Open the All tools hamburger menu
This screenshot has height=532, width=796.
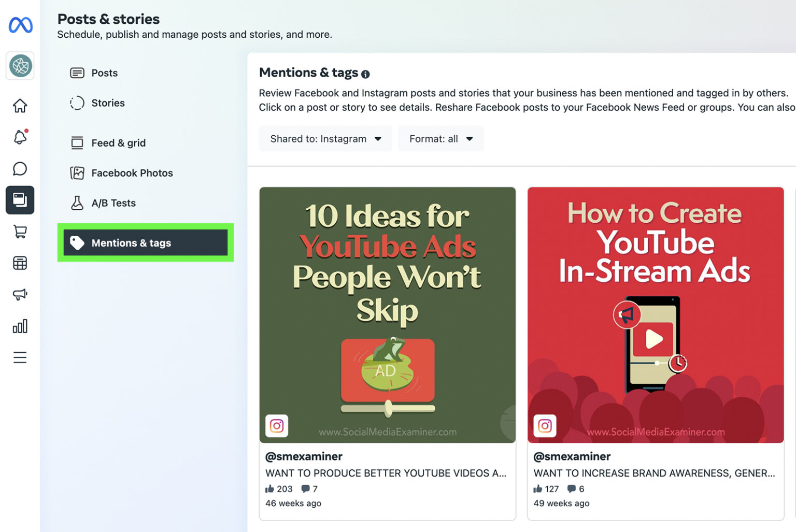point(20,357)
